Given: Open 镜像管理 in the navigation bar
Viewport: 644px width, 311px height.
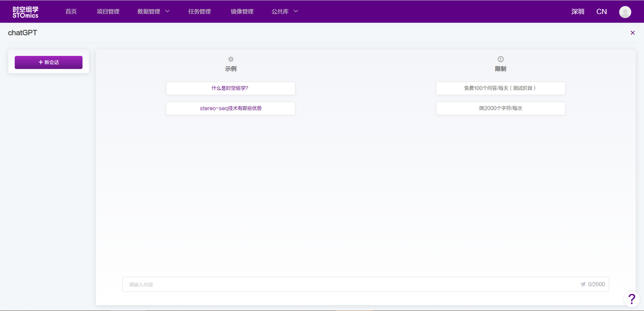Looking at the screenshot, I should (242, 12).
